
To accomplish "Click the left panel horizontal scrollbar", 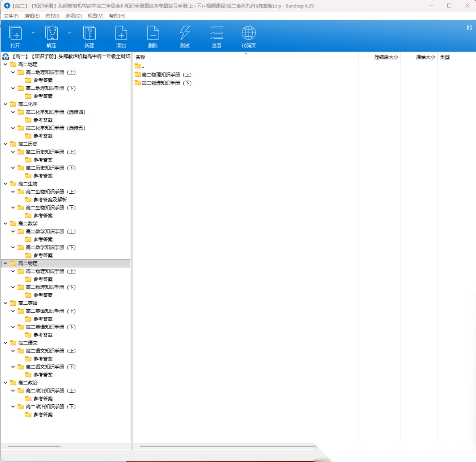I will point(34,446).
